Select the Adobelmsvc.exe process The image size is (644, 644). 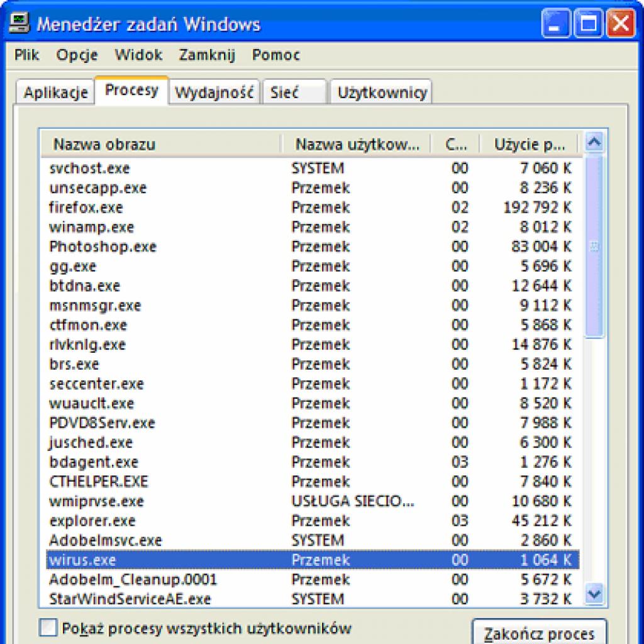click(x=312, y=540)
